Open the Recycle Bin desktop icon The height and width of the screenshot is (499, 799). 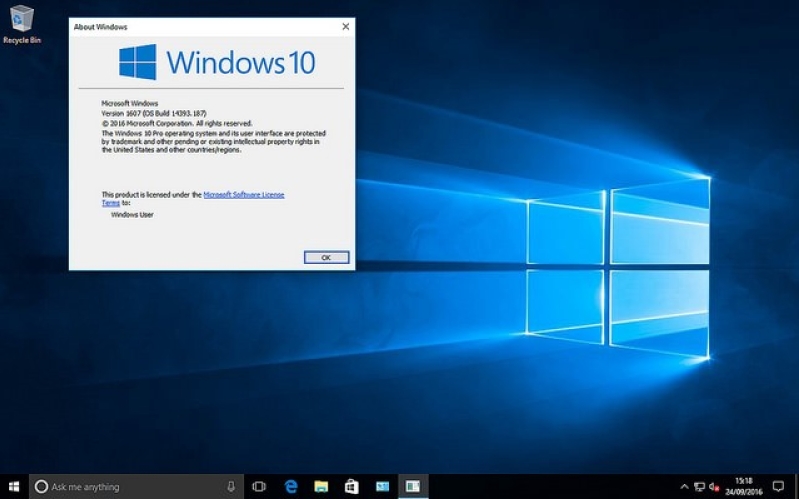point(21,24)
